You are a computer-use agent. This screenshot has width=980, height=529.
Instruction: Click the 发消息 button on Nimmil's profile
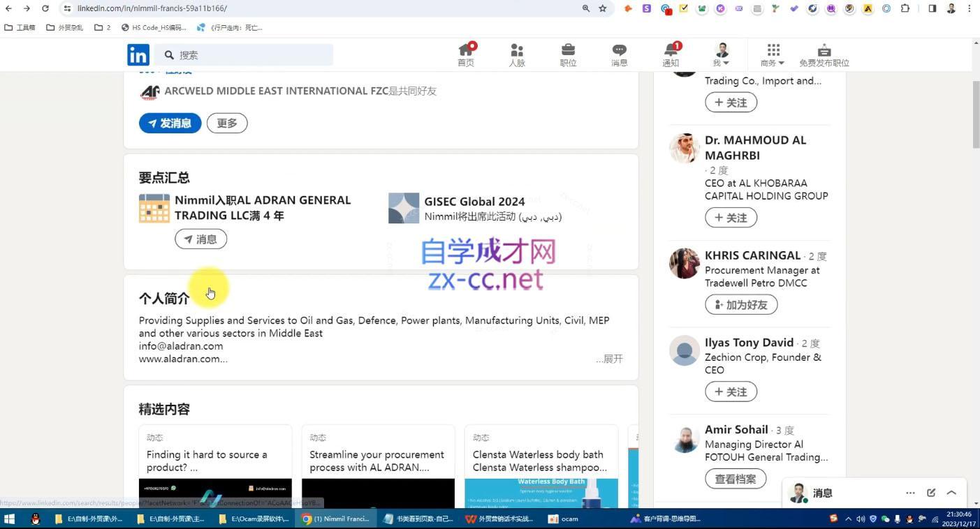tap(170, 123)
